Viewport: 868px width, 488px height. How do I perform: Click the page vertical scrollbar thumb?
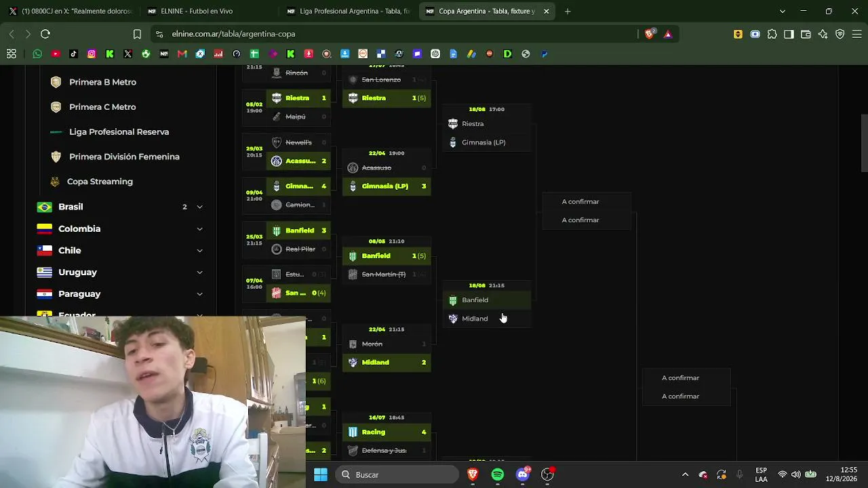[863, 144]
